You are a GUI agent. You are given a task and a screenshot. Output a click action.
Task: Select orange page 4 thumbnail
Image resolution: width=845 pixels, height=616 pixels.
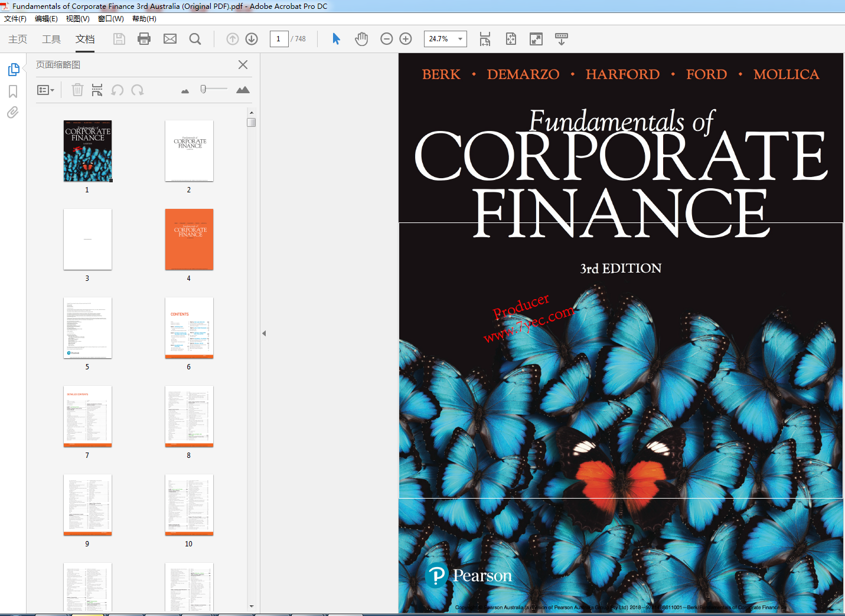tap(189, 240)
